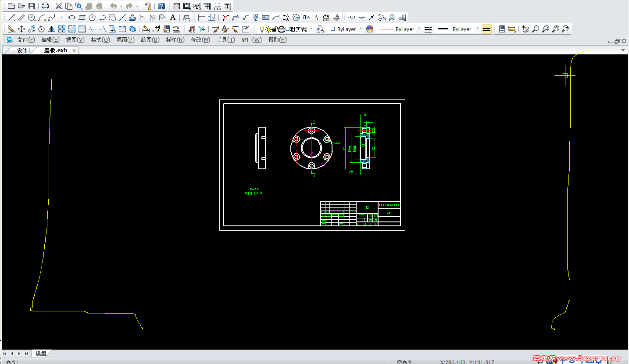This screenshot has width=629, height=364.
Task: Select the Polygon drawing tool
Action: click(x=92, y=18)
